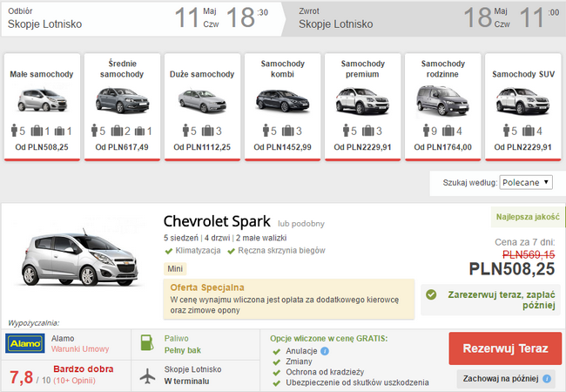Screen dimensions: 566x392
Task: Click the Odbiór pickup date 11 Maj
Action: pos(197,17)
